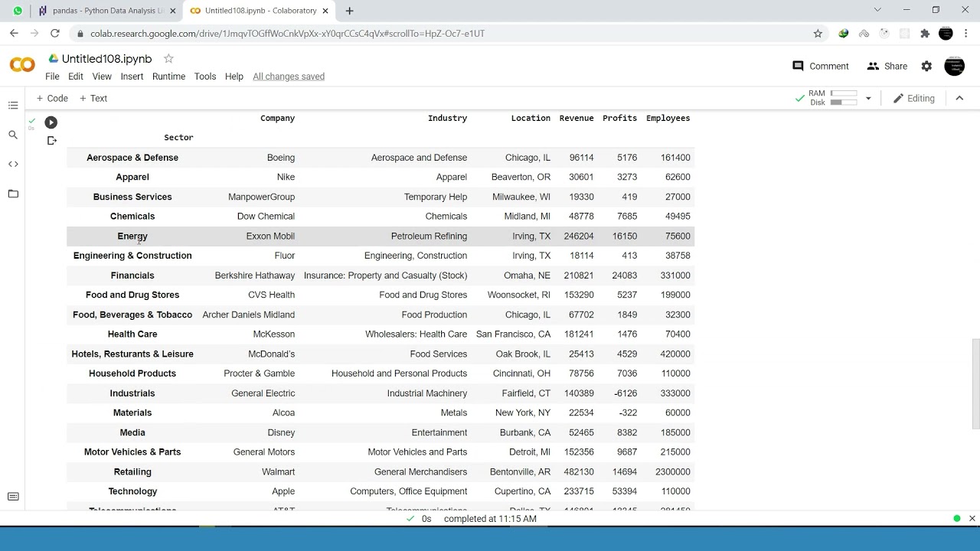Viewport: 980px width, 551px height.
Task: Click the Employees column header
Action: [x=668, y=119]
